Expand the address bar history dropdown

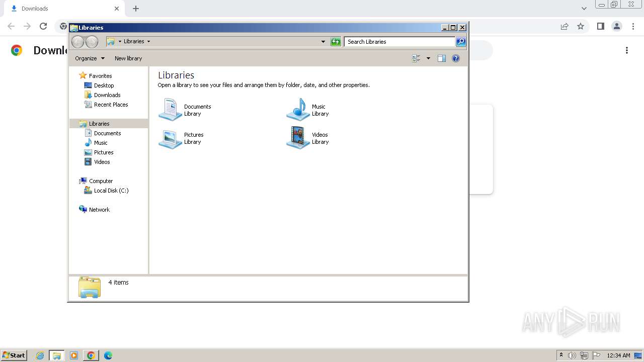[323, 42]
